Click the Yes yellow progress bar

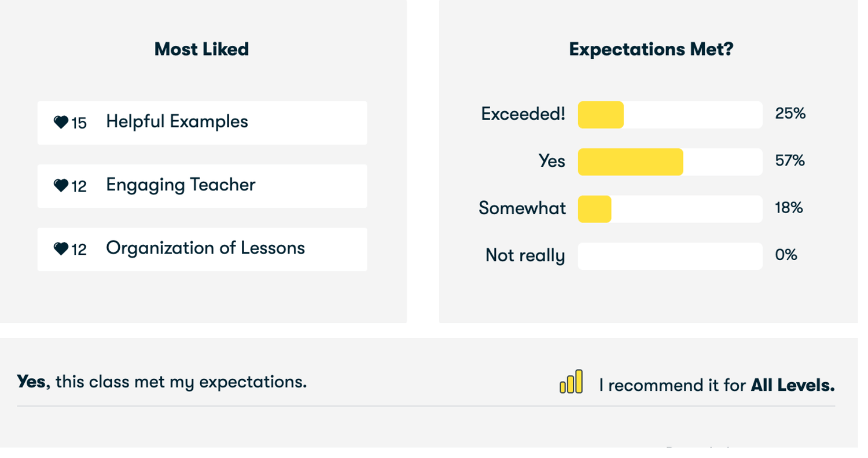pyautogui.click(x=630, y=162)
